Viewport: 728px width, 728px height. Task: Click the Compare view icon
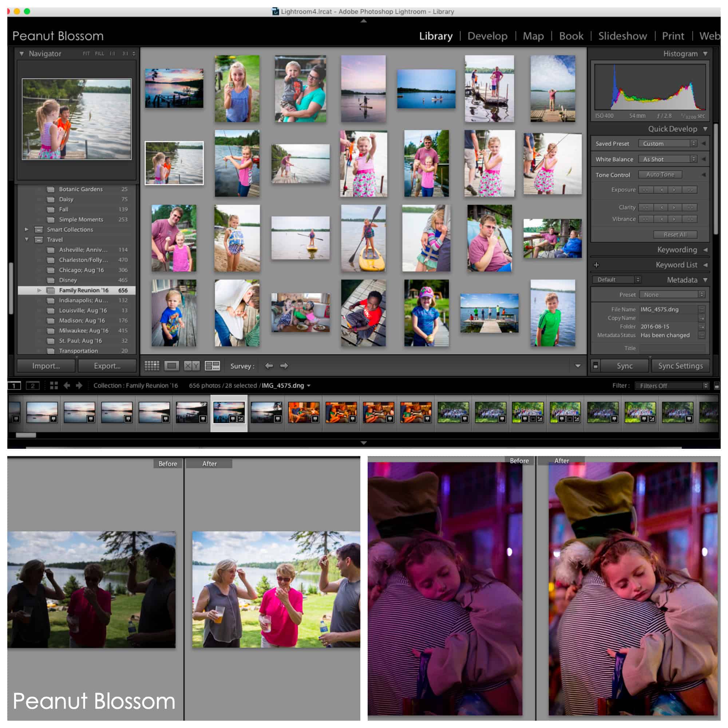[191, 365]
